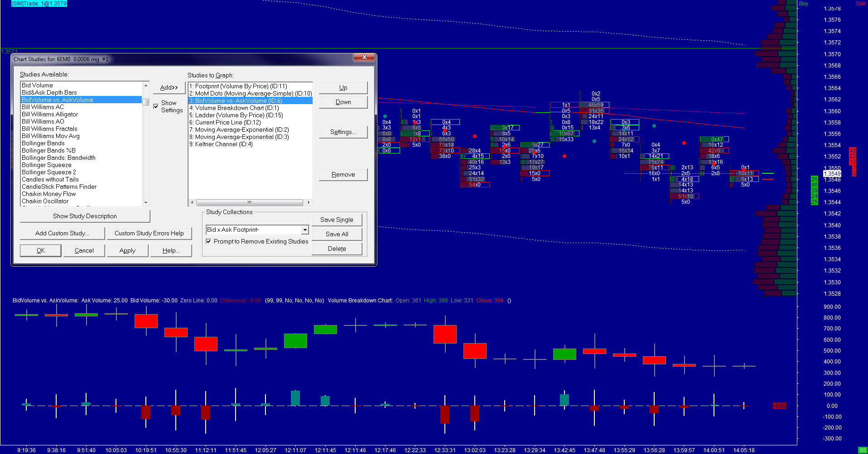This screenshot has height=454, width=868.
Task: Select BidVolume vs. AskVolume in available studies
Action: coord(82,100)
